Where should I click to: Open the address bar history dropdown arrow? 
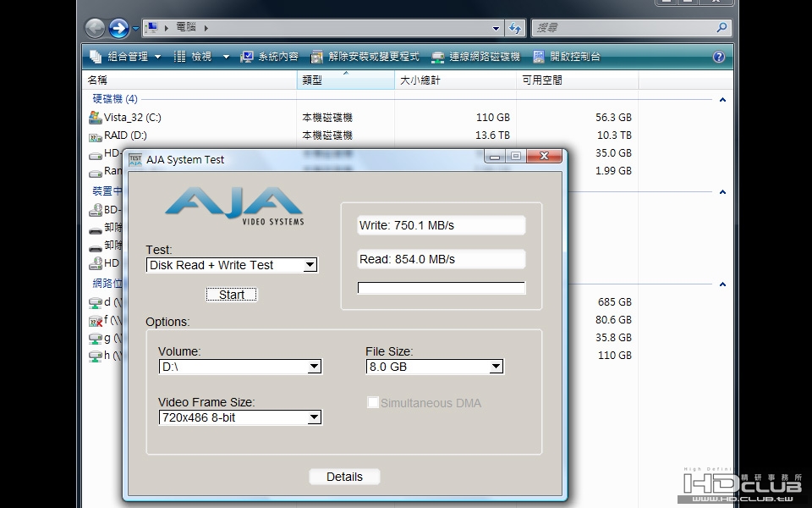pos(496,28)
